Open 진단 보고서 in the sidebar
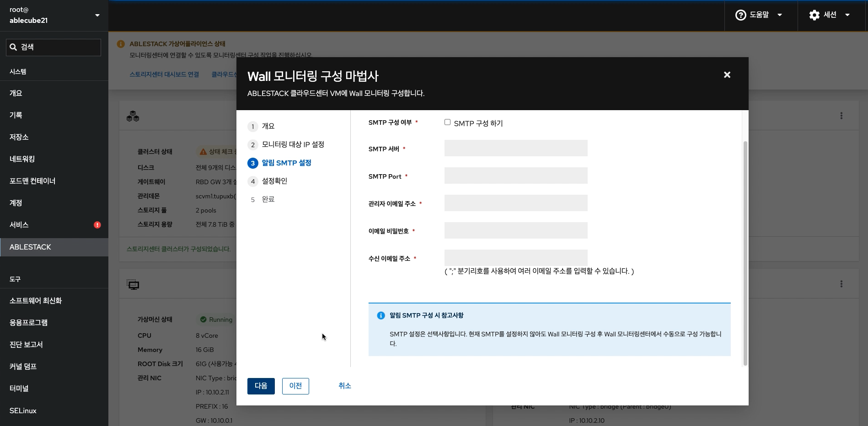This screenshot has height=426, width=868. pyautogui.click(x=54, y=345)
